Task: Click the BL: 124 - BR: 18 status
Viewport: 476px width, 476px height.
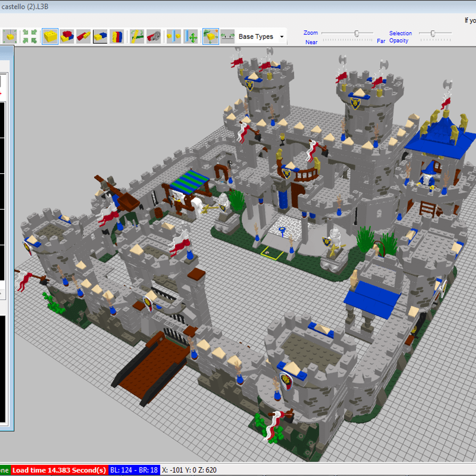Action: click(x=134, y=470)
